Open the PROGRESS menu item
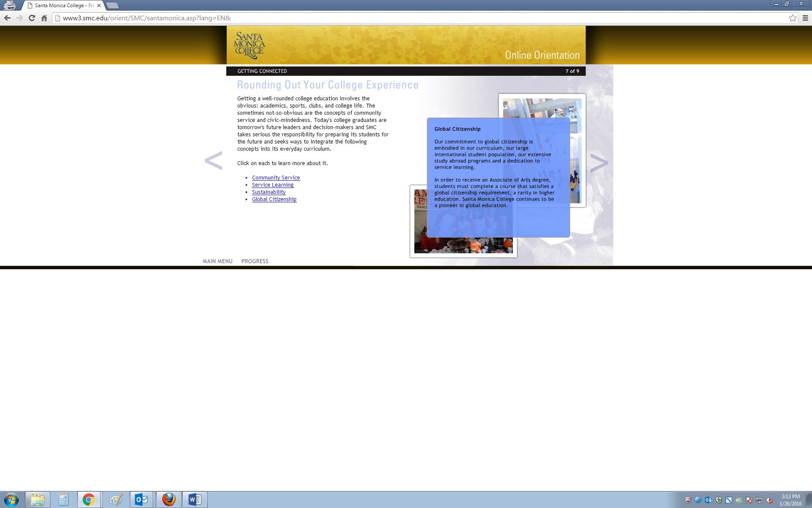 [255, 261]
